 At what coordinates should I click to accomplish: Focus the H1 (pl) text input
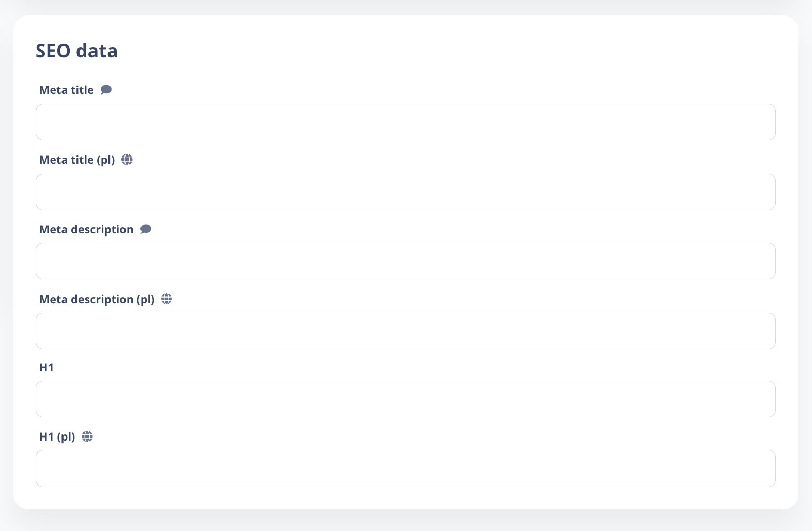pos(405,468)
